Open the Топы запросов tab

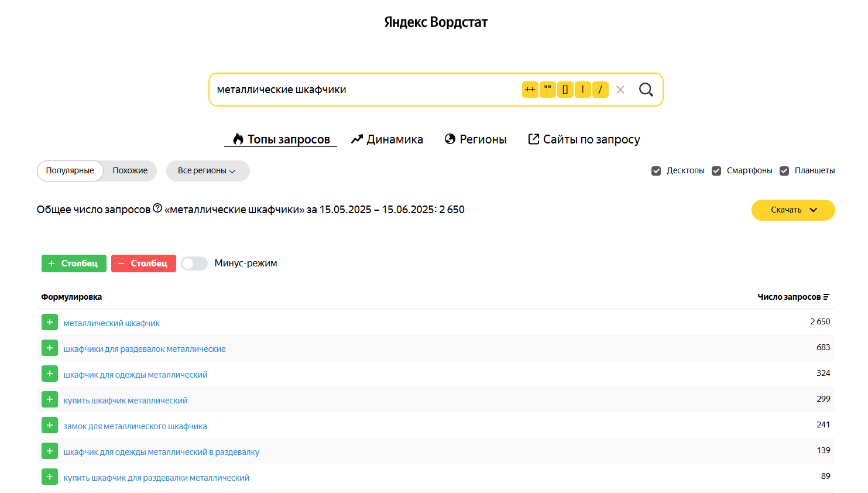pos(281,139)
